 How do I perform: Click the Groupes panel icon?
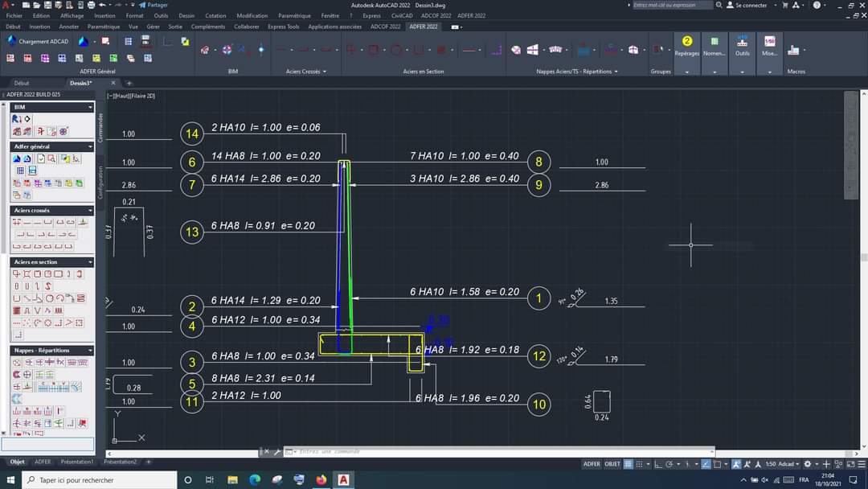click(657, 50)
